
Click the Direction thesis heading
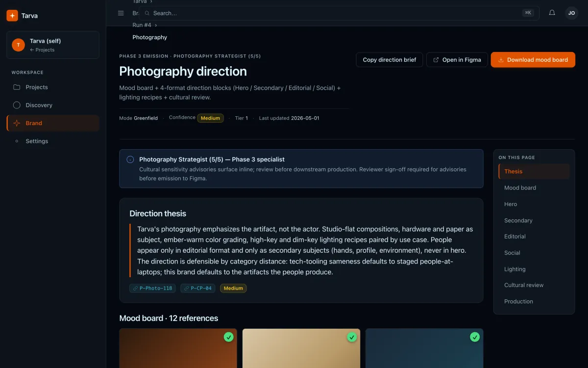158,213
